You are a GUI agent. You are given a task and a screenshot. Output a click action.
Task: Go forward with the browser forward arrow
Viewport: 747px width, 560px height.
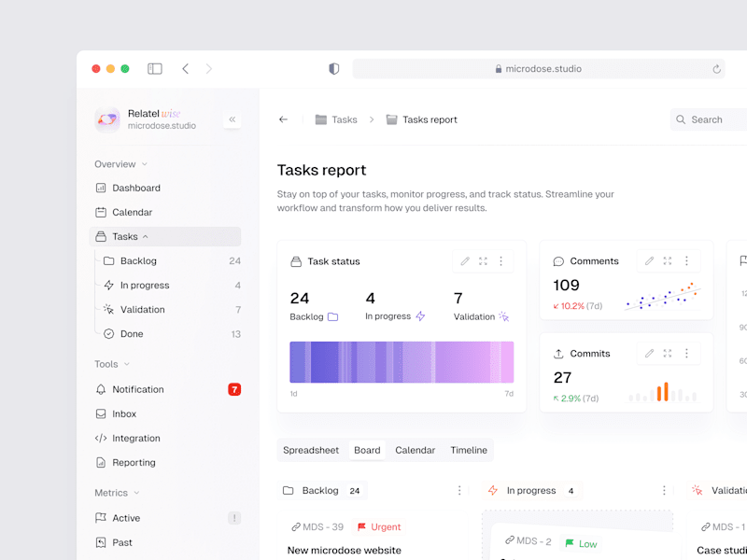pyautogui.click(x=209, y=69)
